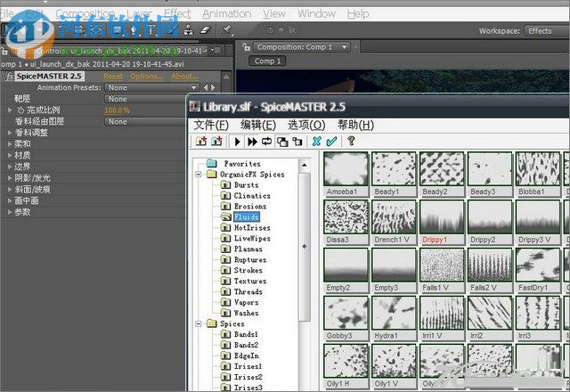Click the fast-forward preview button
Screen dimensions: 570x392
[252, 142]
